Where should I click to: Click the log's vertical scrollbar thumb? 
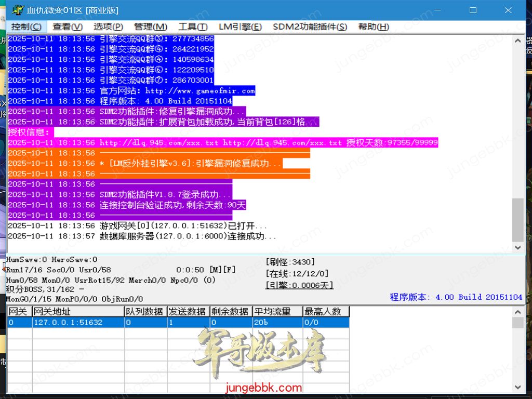(x=517, y=219)
